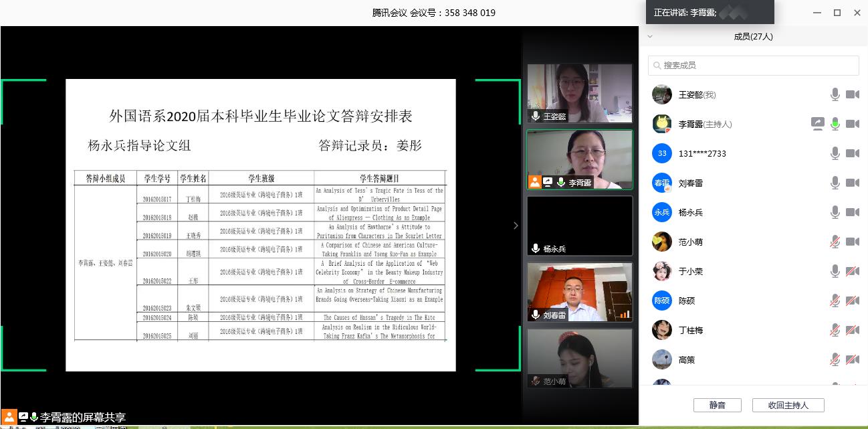Select 刘春雷 in the member list
This screenshot has height=429, width=868.
(690, 183)
